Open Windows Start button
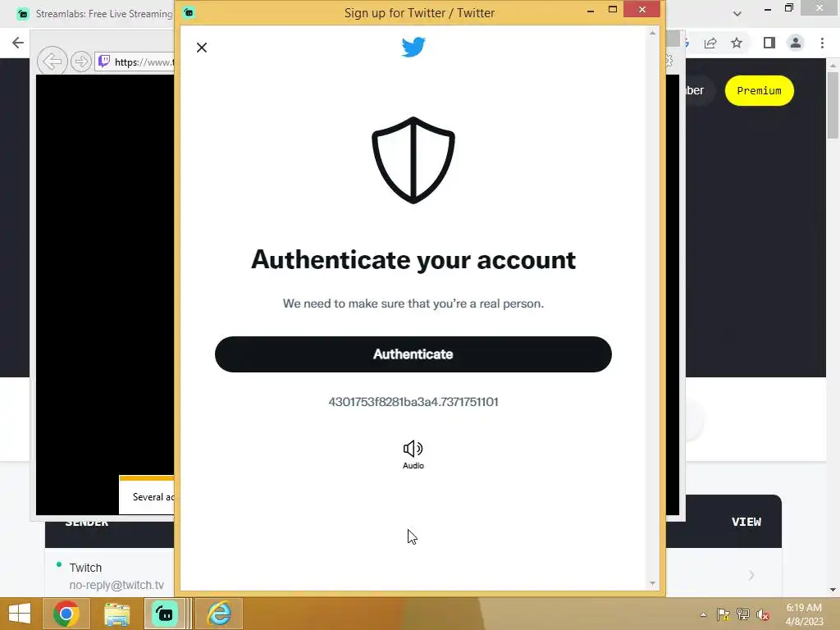Image resolution: width=840 pixels, height=630 pixels. pyautogui.click(x=20, y=614)
